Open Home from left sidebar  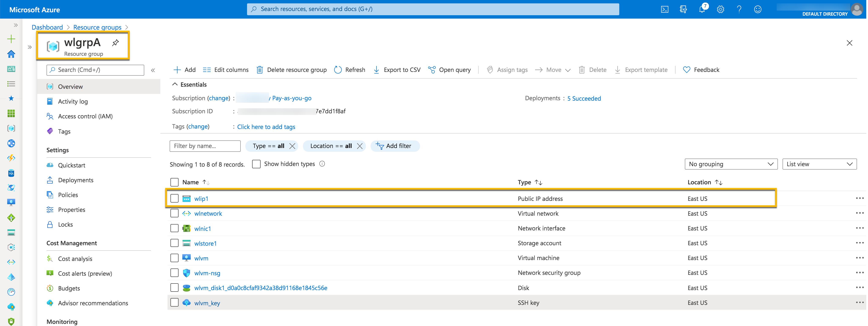pos(11,54)
